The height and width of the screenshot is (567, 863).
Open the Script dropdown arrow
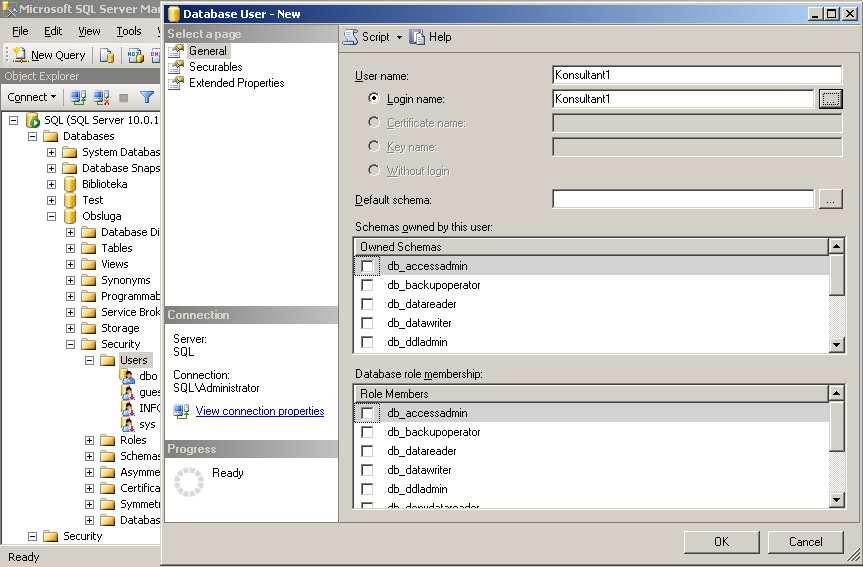pyautogui.click(x=399, y=37)
